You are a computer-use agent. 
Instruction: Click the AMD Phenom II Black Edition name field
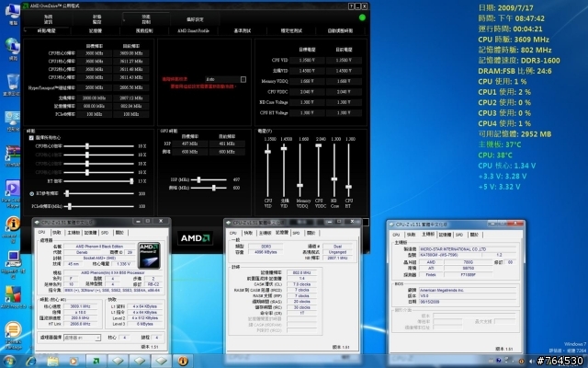pyautogui.click(x=99, y=247)
